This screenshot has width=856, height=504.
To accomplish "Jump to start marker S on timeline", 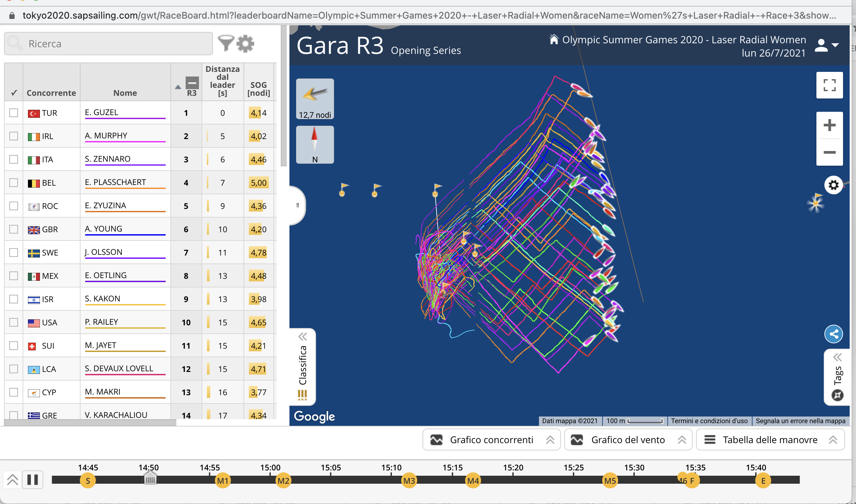I will click(x=87, y=481).
